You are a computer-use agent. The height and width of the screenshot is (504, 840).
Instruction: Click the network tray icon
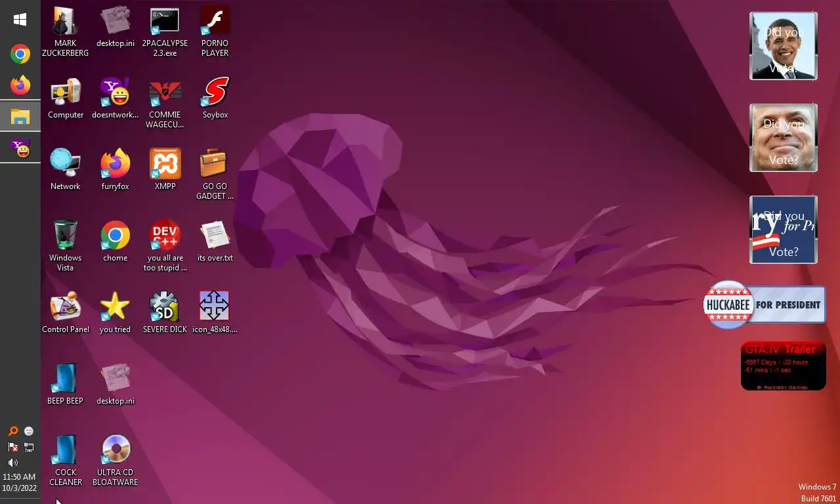[29, 447]
